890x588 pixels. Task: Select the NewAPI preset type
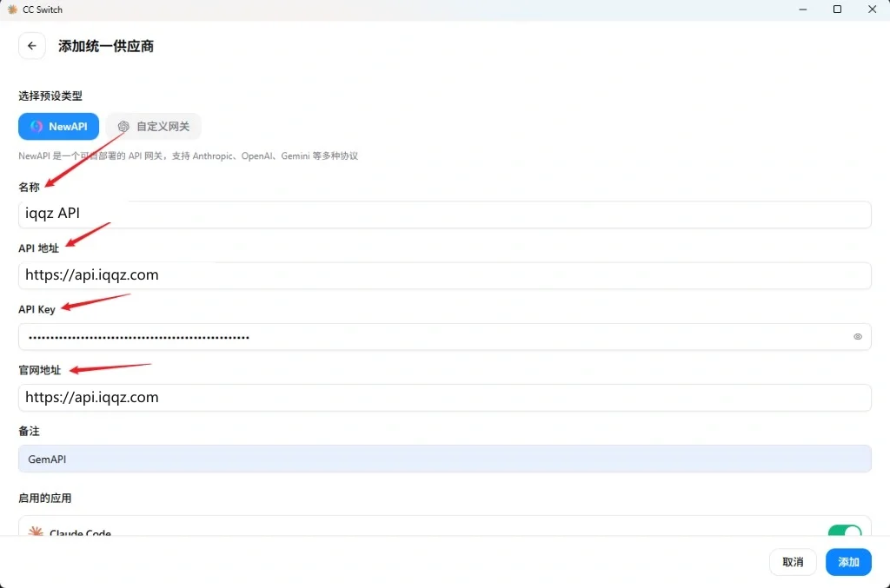58,127
